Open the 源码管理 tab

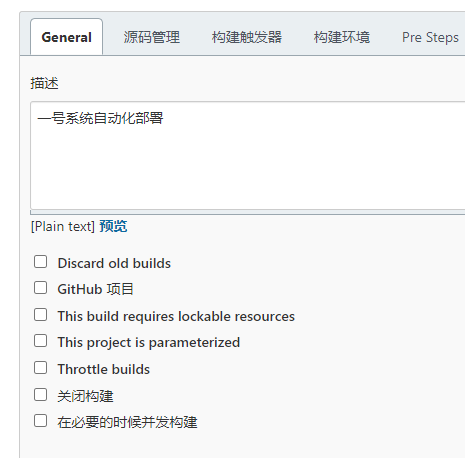pyautogui.click(x=152, y=37)
